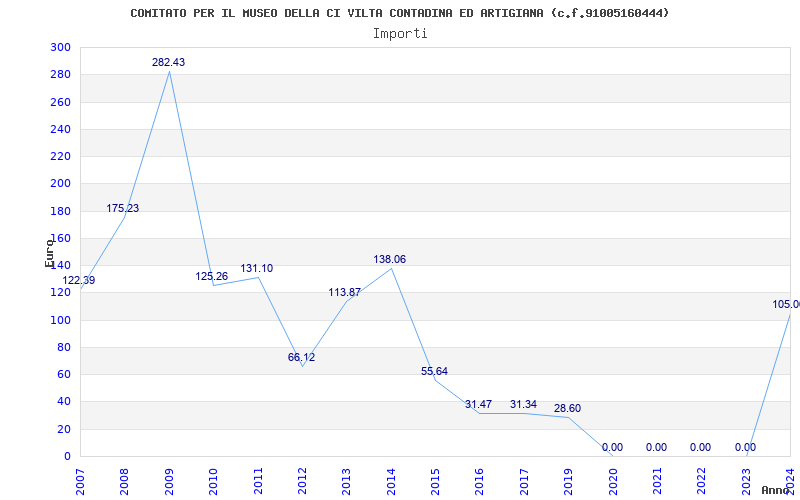Image resolution: width=800 pixels, height=500 pixels.
Task: Click the 55.64 data label
Action: (x=434, y=372)
